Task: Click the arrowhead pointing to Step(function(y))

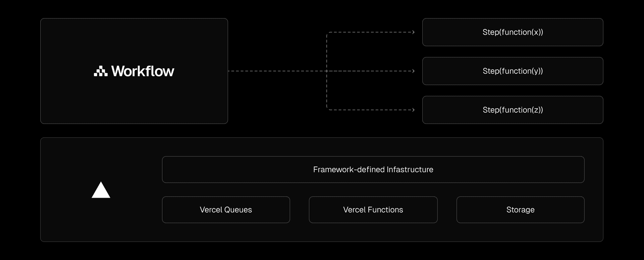Action: point(413,71)
